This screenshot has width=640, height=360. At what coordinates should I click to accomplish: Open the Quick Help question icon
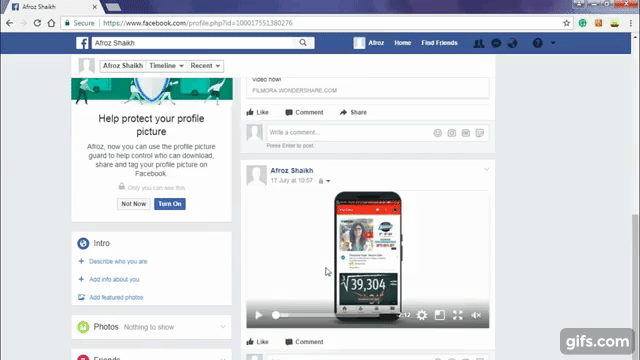click(x=538, y=43)
